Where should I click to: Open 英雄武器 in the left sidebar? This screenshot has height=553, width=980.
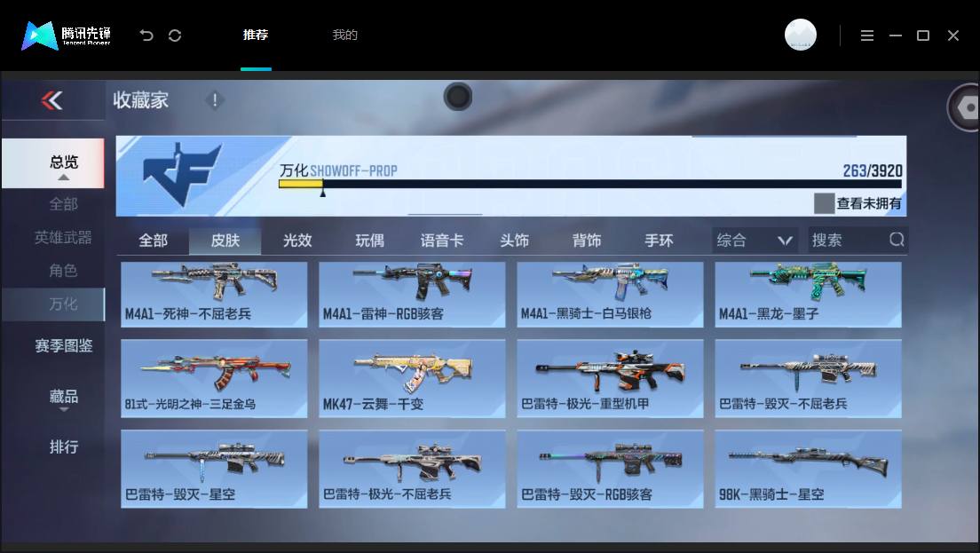click(x=63, y=238)
